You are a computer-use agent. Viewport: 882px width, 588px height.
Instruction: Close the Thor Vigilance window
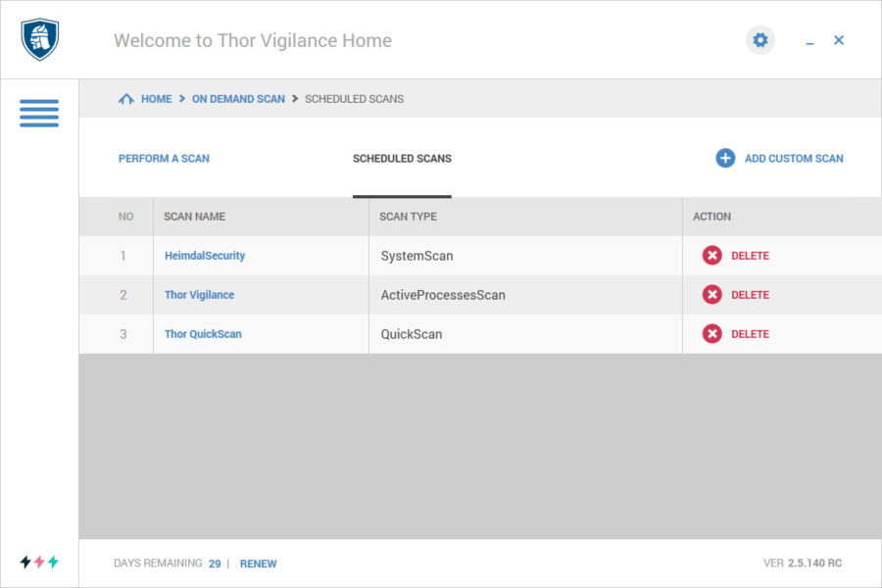coord(839,40)
